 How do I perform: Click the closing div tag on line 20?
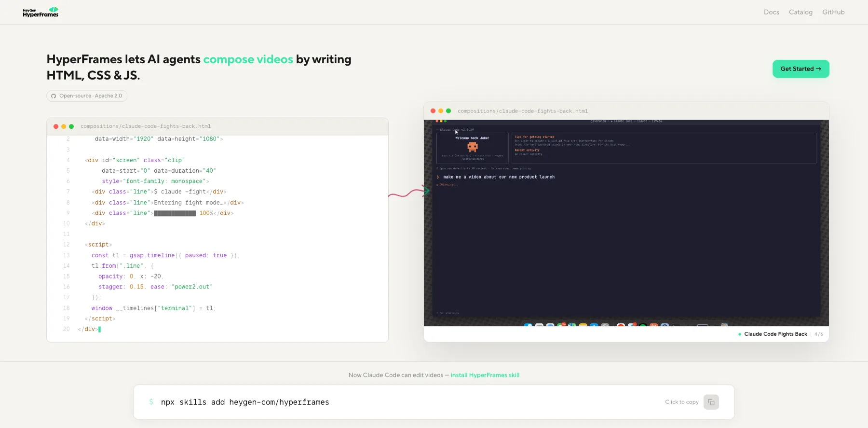point(89,330)
